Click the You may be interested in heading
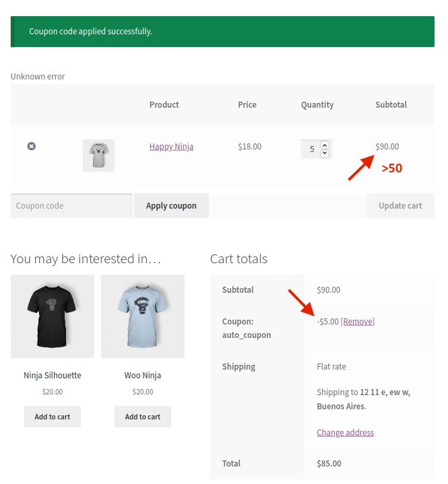448x484 pixels. coord(86,258)
